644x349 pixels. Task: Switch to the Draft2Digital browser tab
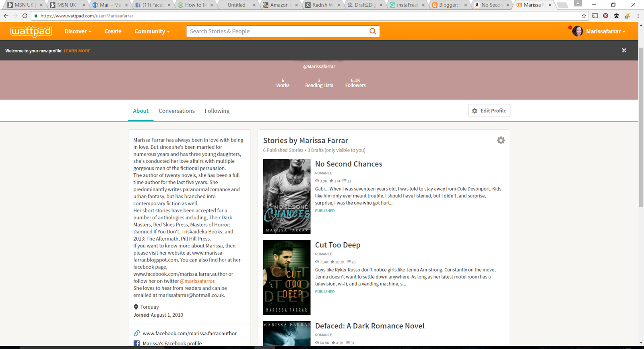pos(364,5)
